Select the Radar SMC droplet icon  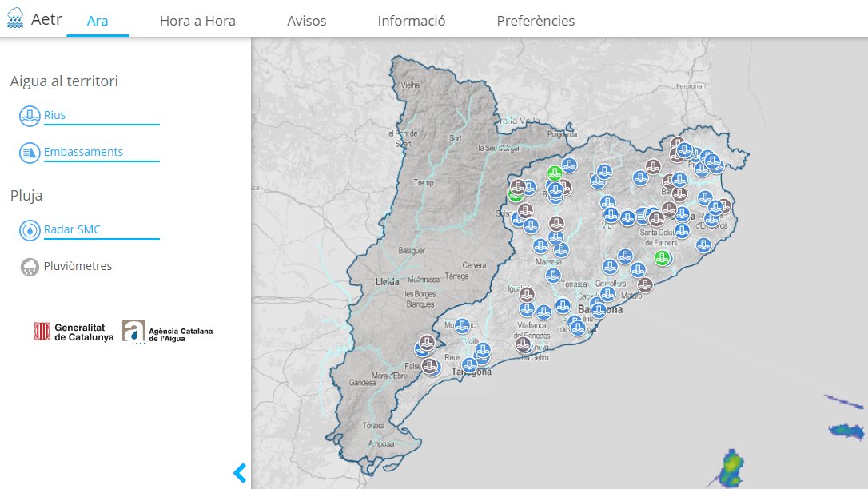(x=30, y=229)
